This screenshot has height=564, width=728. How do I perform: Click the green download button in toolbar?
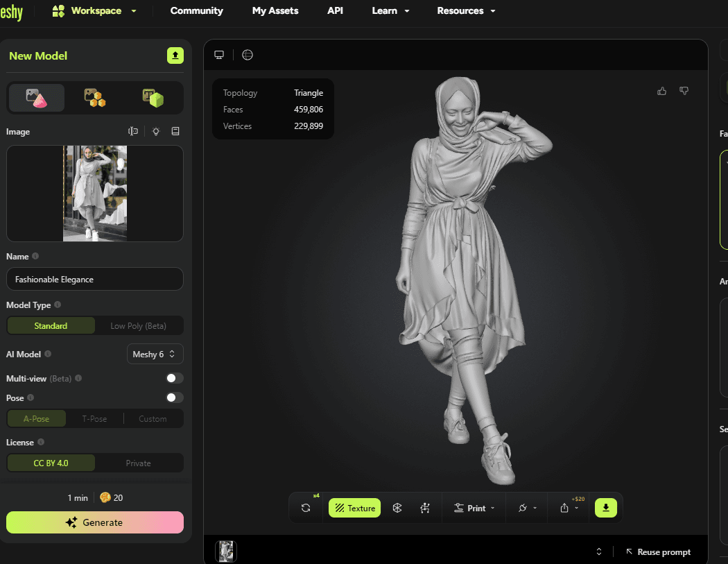(606, 508)
